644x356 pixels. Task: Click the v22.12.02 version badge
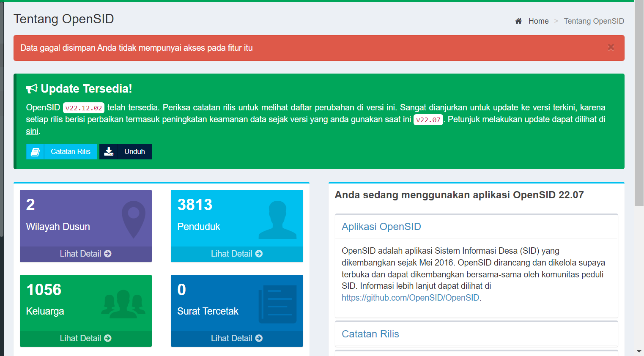(84, 108)
